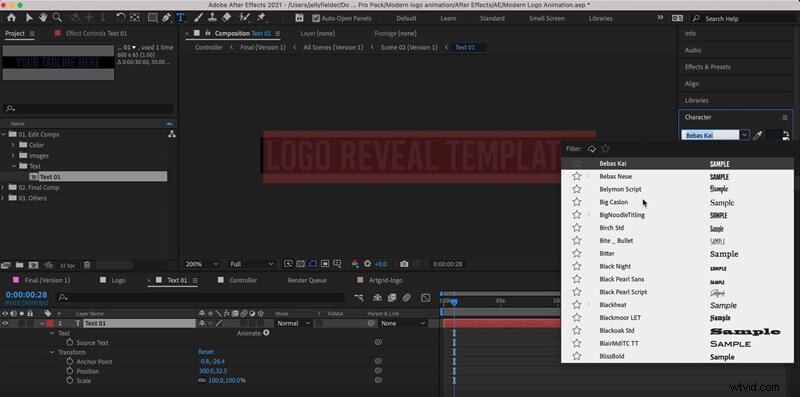The height and width of the screenshot is (397, 800).
Task: Select the Puppet Pin tool
Action: coord(261,18)
